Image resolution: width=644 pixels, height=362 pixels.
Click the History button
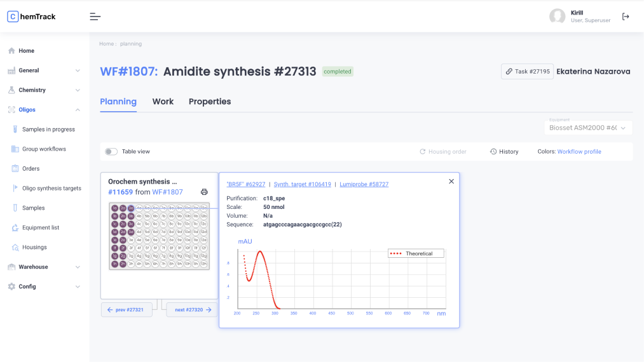coord(504,152)
